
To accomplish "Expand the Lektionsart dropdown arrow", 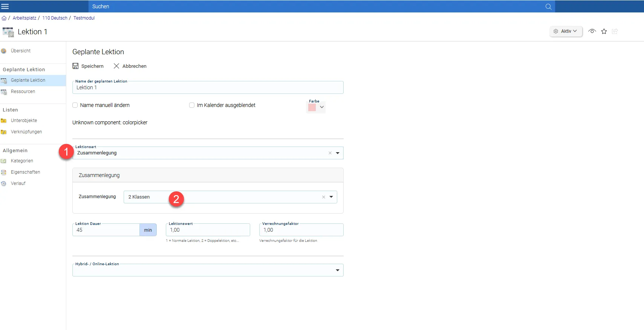I will 338,153.
